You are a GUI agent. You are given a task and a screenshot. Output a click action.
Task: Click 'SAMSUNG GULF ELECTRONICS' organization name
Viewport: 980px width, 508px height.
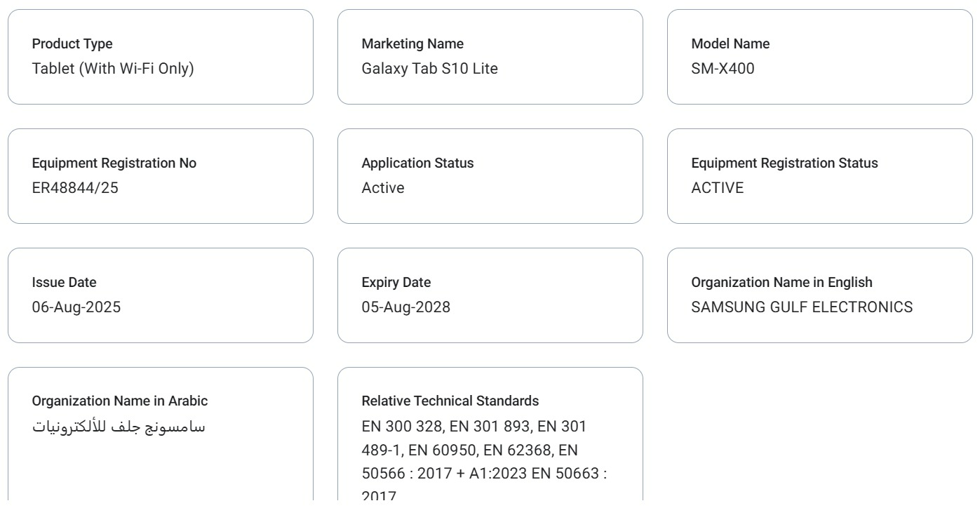click(803, 307)
